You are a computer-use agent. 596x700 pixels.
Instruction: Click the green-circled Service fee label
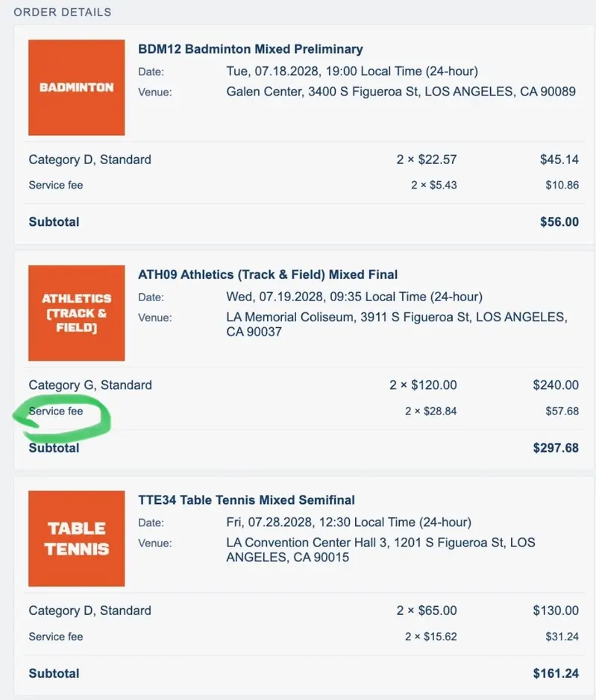point(56,411)
